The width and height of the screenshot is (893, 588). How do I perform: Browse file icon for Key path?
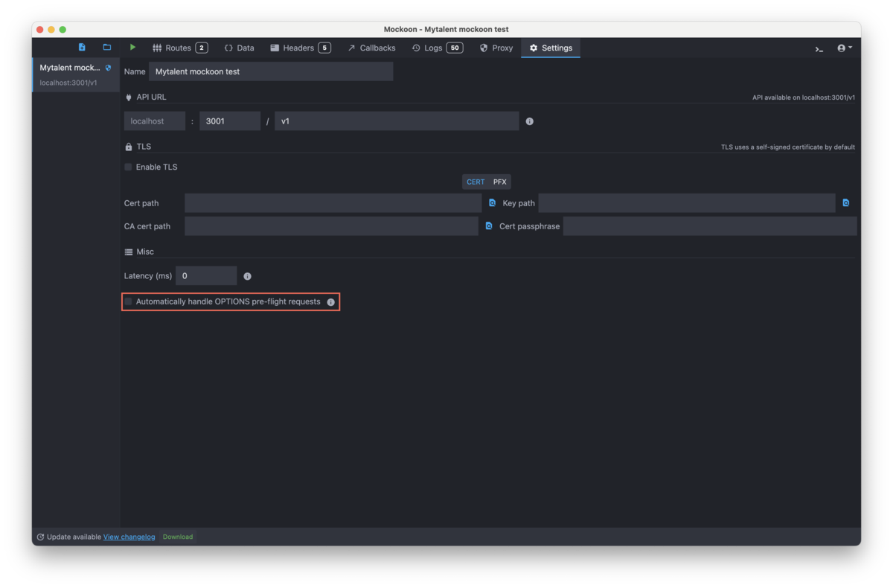pos(846,202)
